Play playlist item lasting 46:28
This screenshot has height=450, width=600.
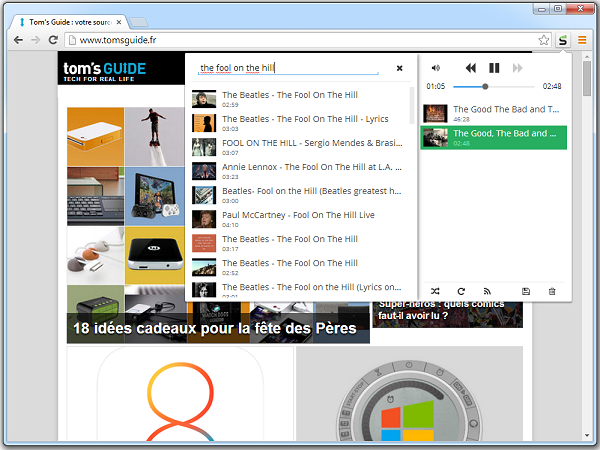(x=494, y=113)
